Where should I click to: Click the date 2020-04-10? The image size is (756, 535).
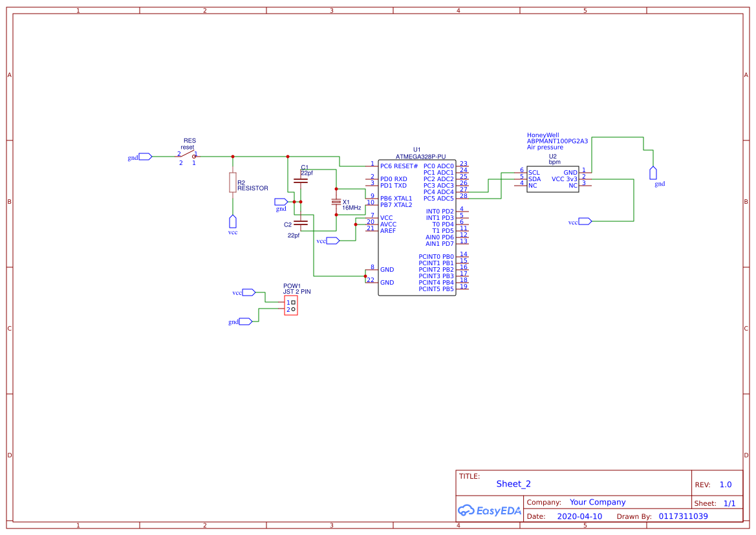(x=579, y=516)
